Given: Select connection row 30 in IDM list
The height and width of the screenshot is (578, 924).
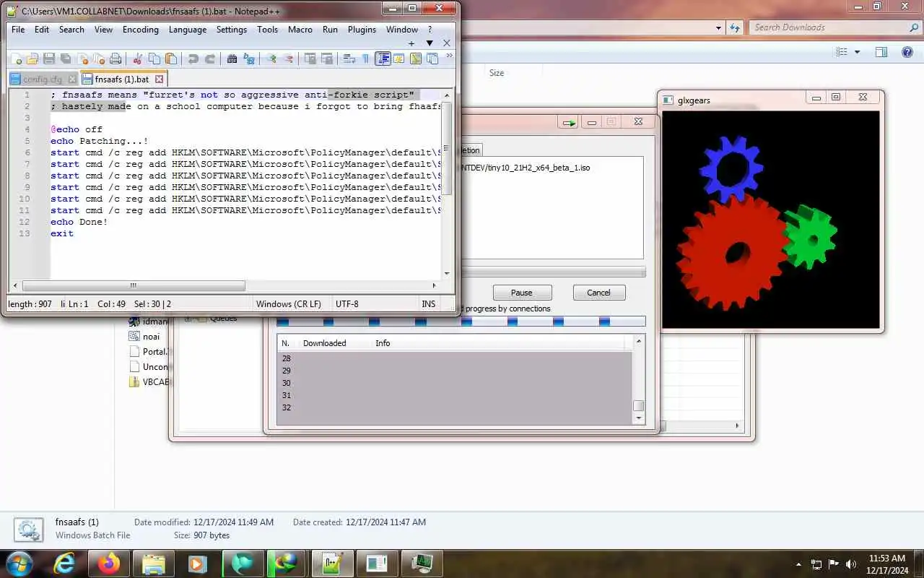Looking at the screenshot, I should pyautogui.click(x=455, y=383).
